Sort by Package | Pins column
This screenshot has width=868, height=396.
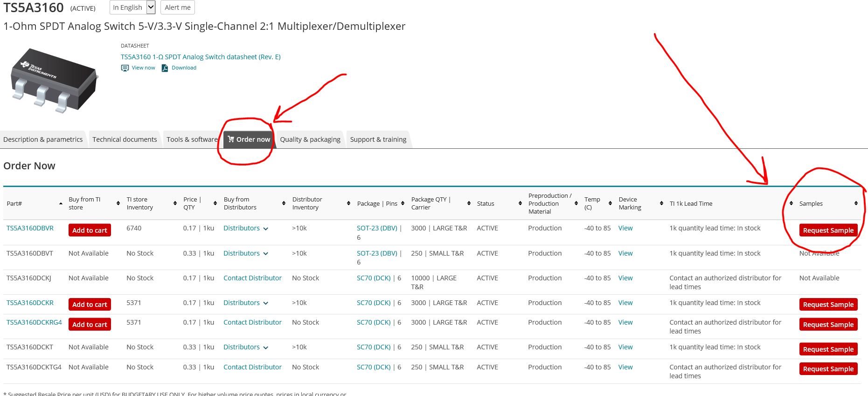click(x=403, y=203)
